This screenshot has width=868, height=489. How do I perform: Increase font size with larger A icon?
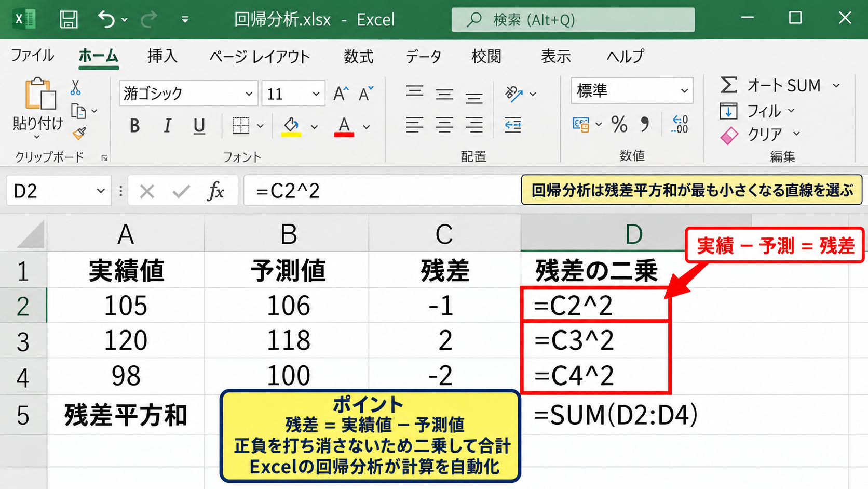coord(341,94)
